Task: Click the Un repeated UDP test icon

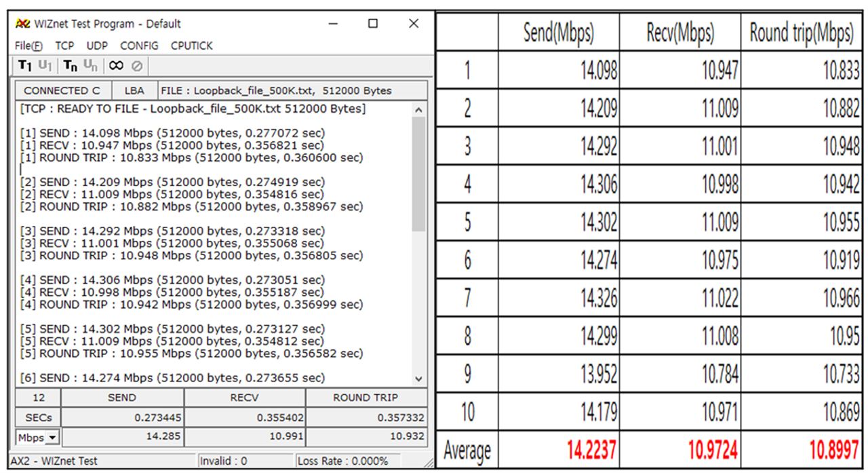Action: 90,66
